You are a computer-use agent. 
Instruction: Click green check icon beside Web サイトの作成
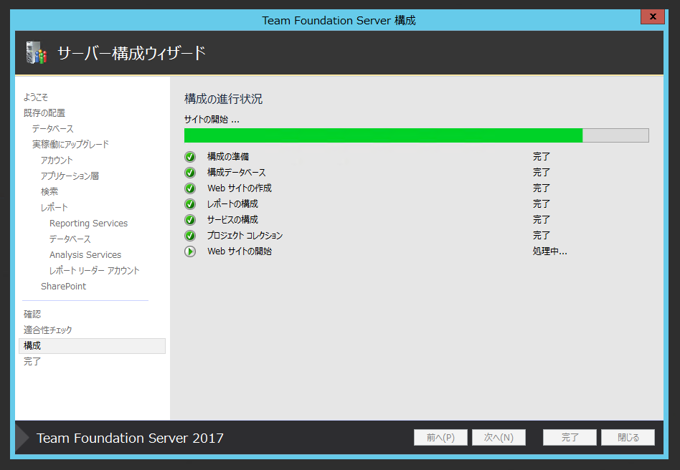[190, 188]
